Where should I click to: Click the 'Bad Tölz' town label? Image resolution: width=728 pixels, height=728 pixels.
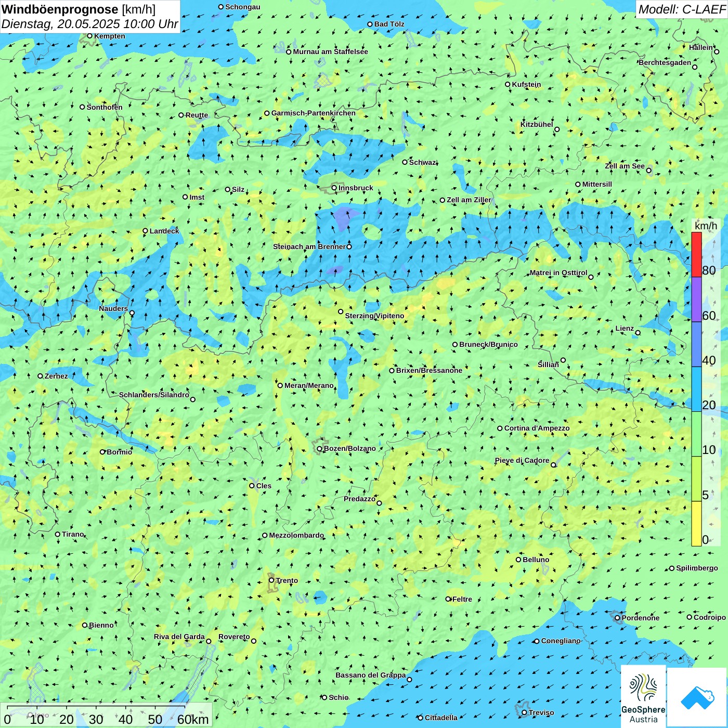pos(389,24)
